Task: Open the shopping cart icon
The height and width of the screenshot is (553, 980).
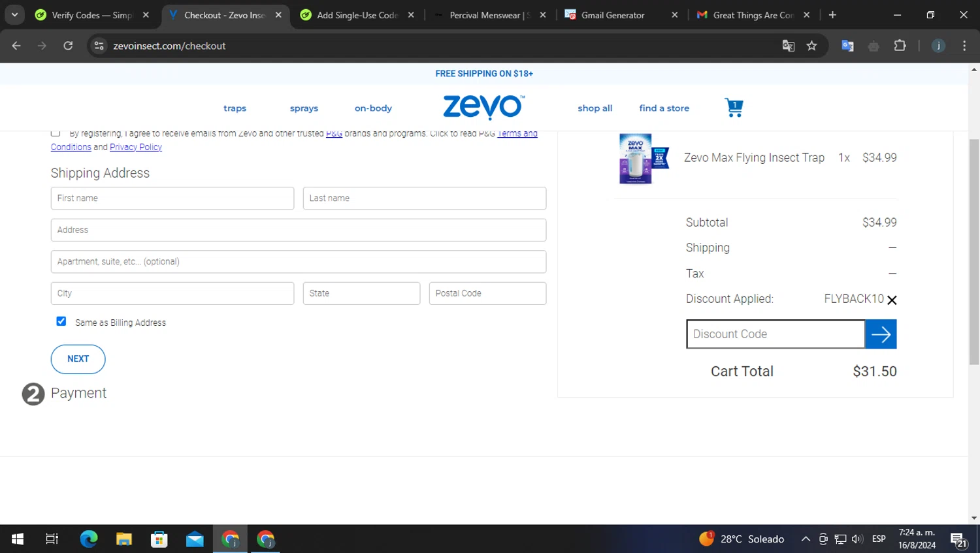Action: pyautogui.click(x=734, y=108)
